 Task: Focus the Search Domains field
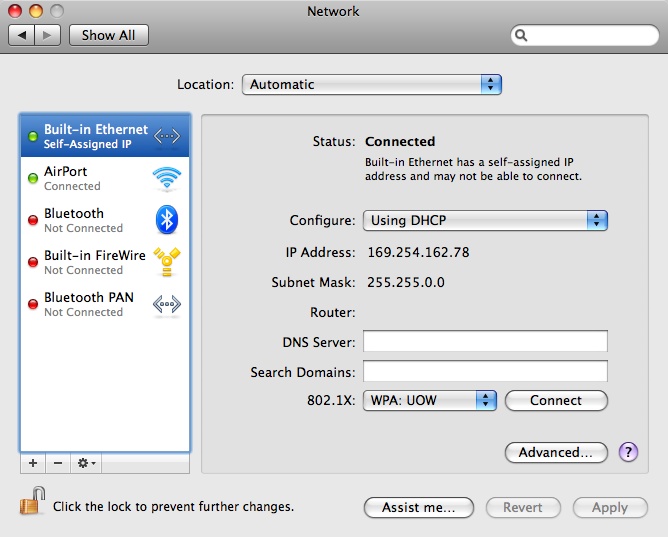coord(485,371)
